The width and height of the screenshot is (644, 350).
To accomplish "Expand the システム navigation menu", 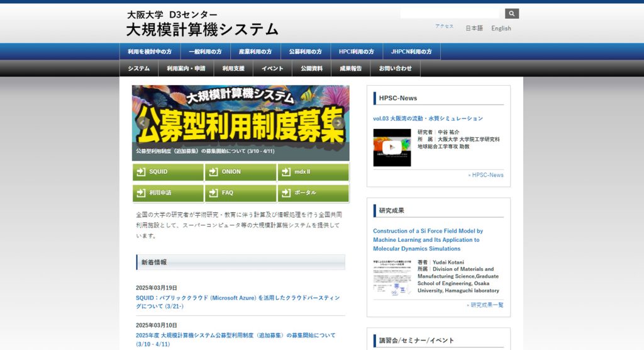I will click(138, 69).
